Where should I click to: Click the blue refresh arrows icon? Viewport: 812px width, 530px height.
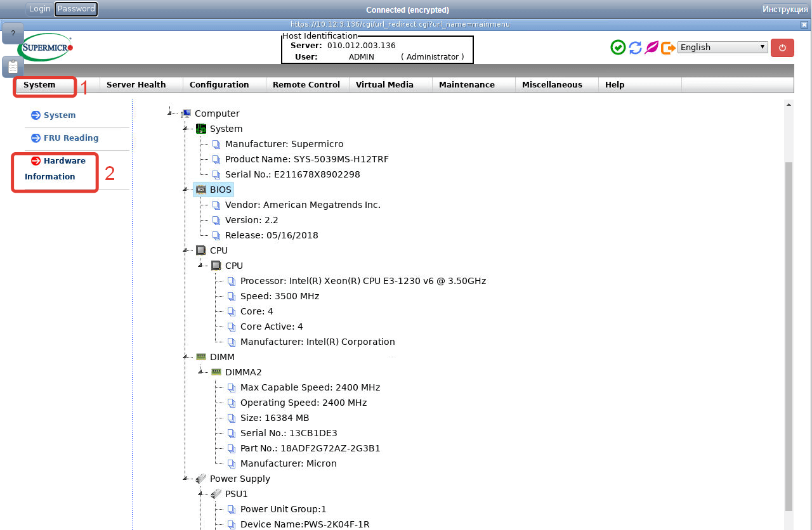point(635,48)
